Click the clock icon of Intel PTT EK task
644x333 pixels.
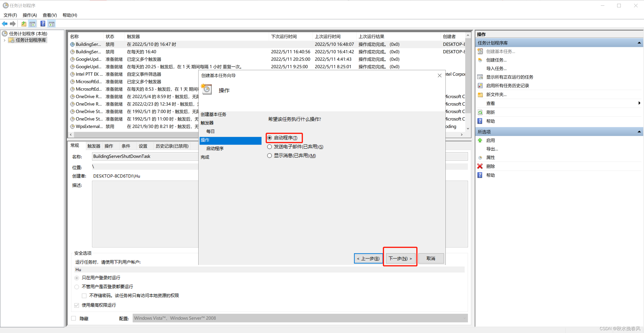pyautogui.click(x=73, y=74)
